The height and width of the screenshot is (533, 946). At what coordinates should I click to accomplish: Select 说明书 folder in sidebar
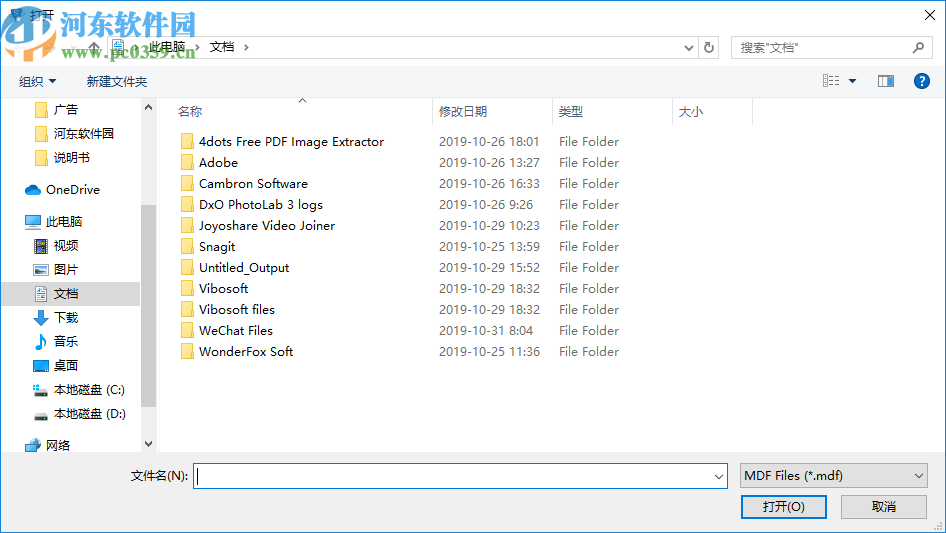[x=71, y=158]
